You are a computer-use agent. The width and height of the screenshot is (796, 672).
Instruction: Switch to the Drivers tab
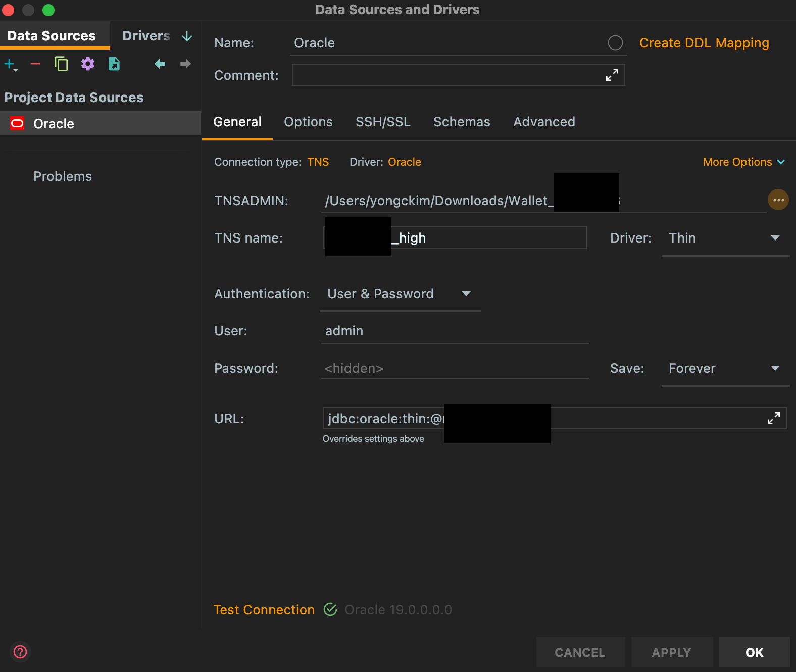tap(146, 36)
